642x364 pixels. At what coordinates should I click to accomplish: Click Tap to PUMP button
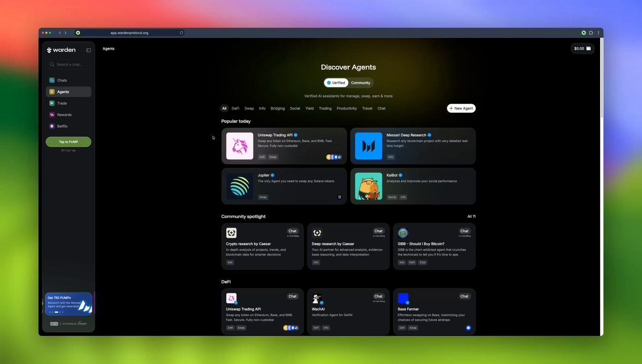[x=68, y=142]
